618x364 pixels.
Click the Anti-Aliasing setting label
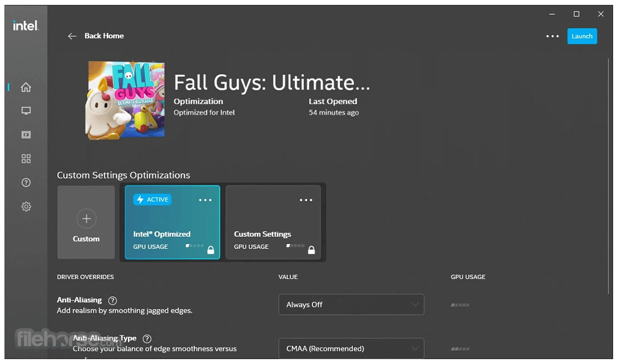pyautogui.click(x=79, y=300)
